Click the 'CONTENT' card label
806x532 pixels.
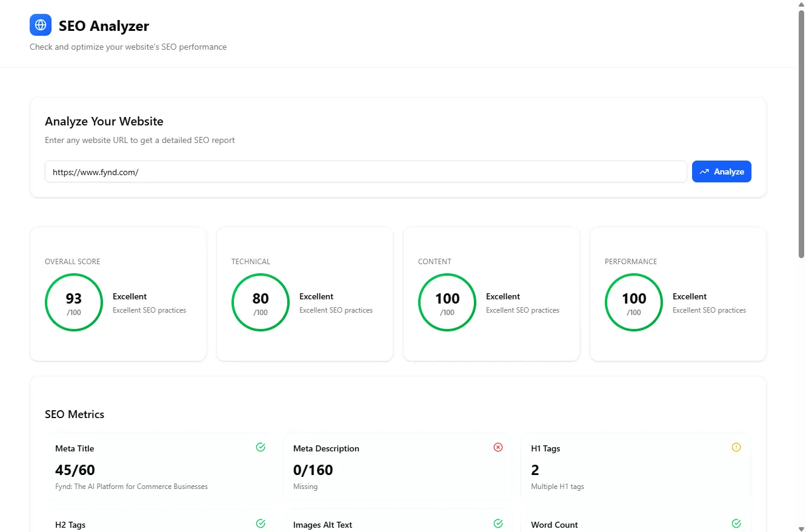click(x=435, y=262)
